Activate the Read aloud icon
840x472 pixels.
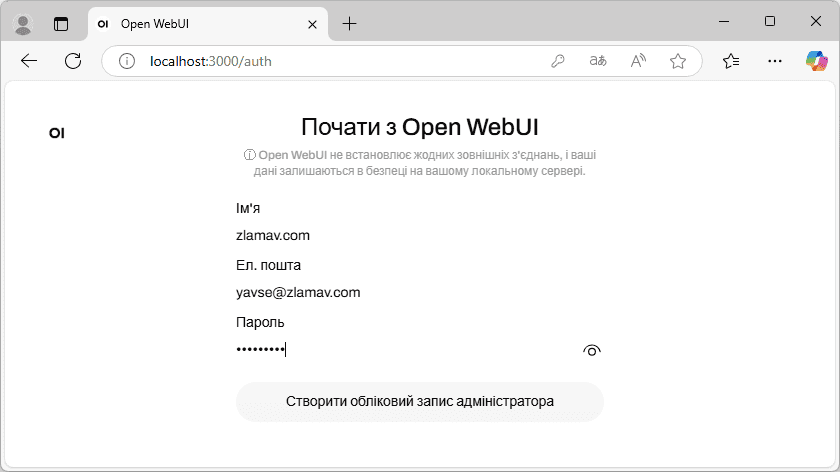click(x=638, y=61)
